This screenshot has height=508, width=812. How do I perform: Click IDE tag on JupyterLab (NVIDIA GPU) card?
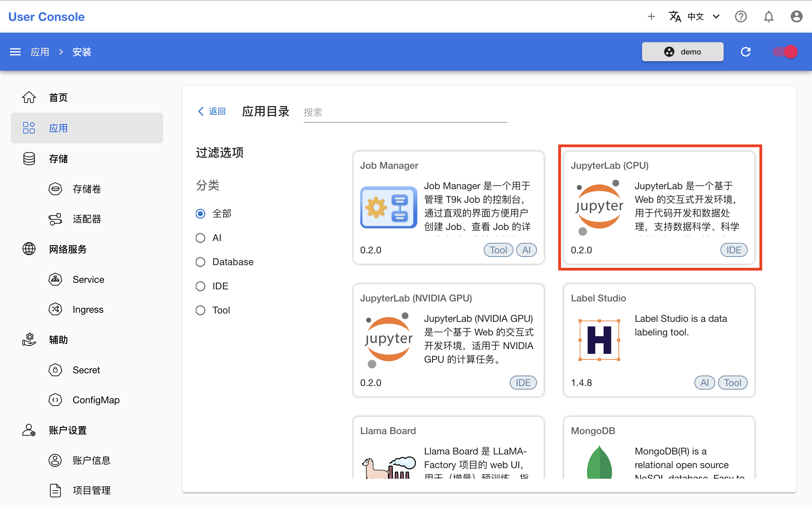[x=523, y=383]
